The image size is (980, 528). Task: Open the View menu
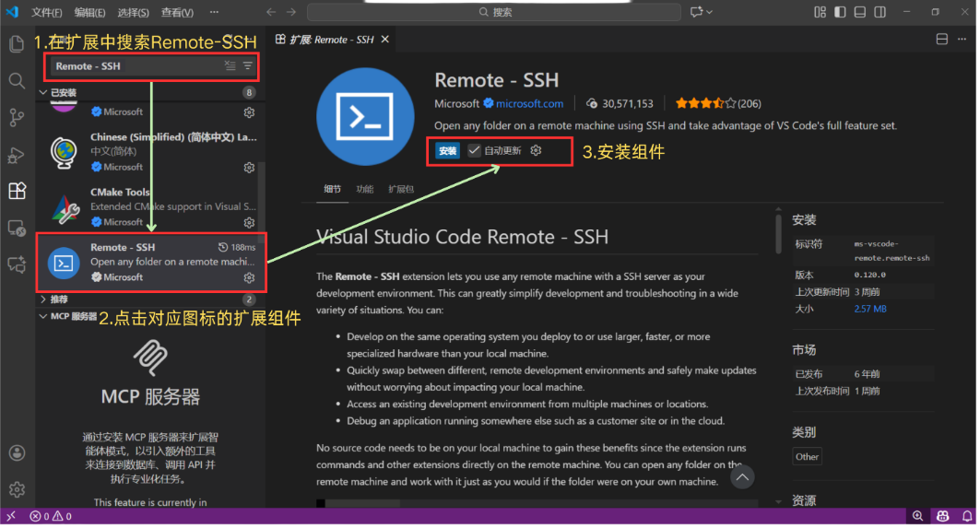click(178, 12)
